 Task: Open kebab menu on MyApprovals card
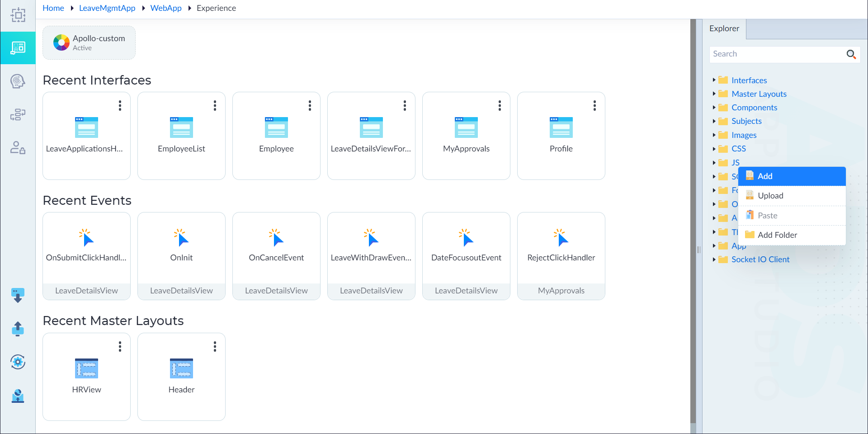click(x=500, y=106)
